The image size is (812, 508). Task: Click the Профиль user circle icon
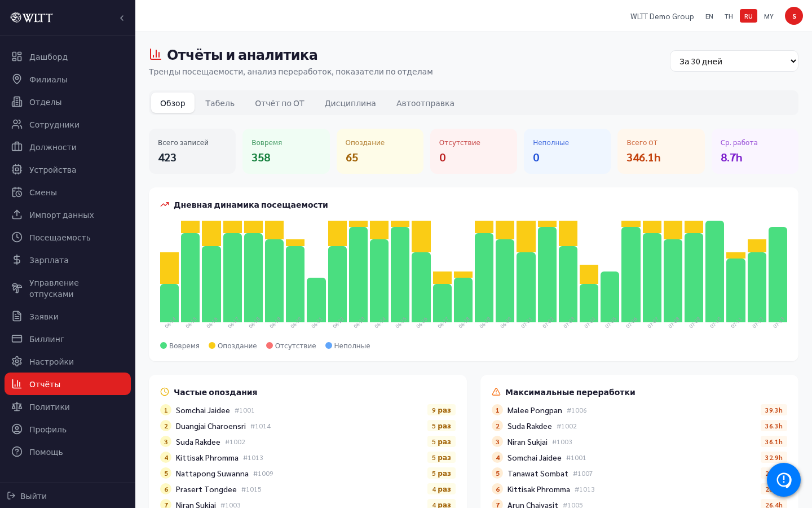click(17, 429)
